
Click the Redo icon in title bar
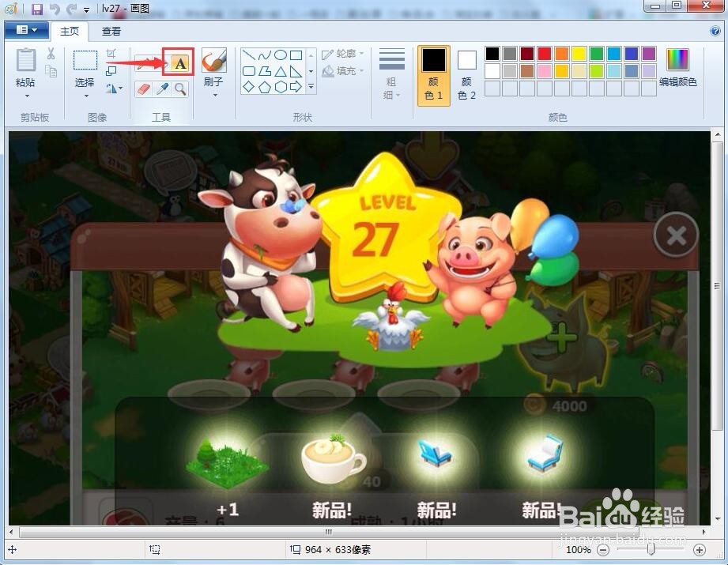pos(71,9)
